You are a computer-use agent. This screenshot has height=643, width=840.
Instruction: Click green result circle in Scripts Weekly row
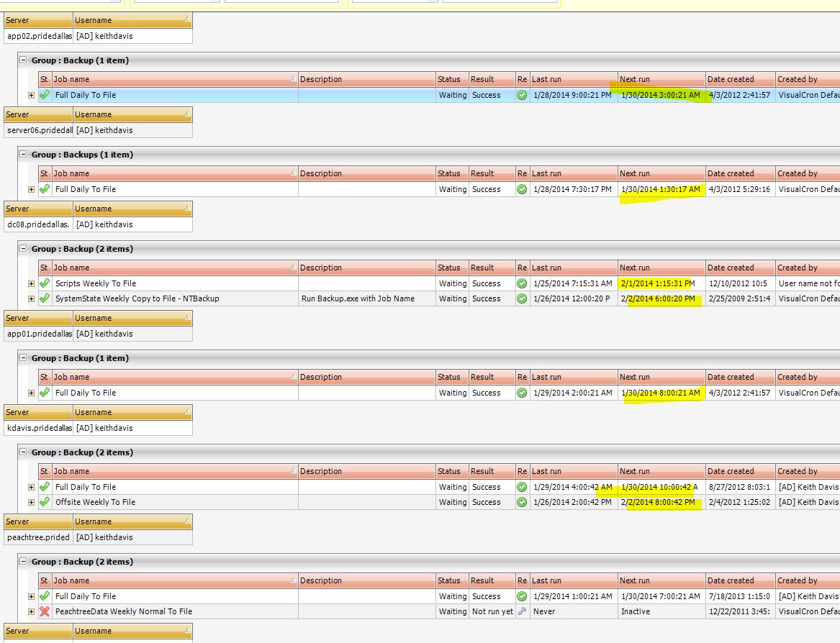522,283
